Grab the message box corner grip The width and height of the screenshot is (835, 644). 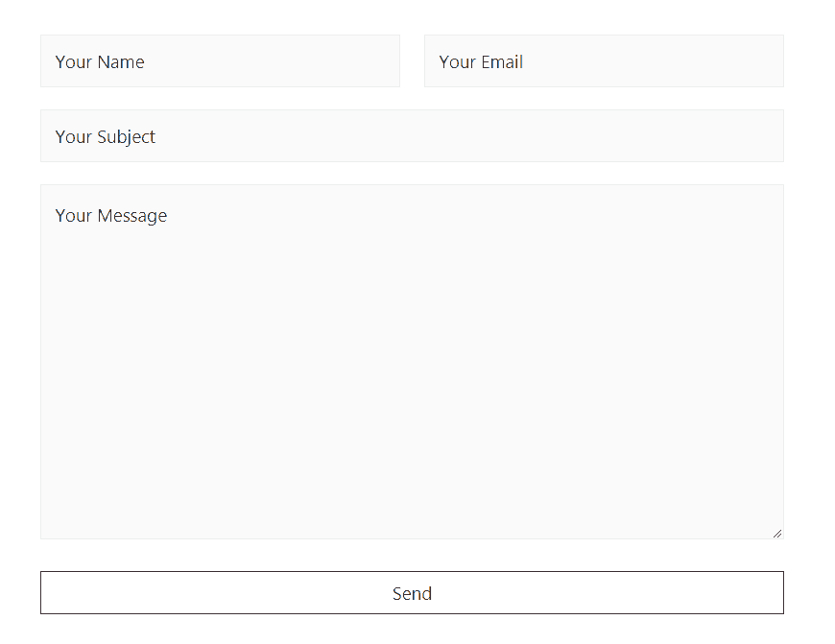click(777, 534)
